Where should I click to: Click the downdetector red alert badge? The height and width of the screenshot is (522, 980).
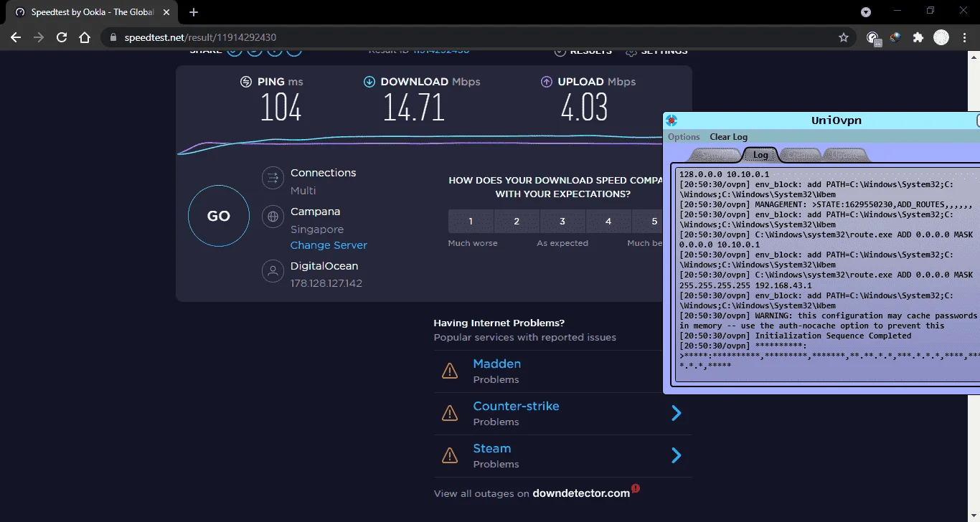click(636, 489)
